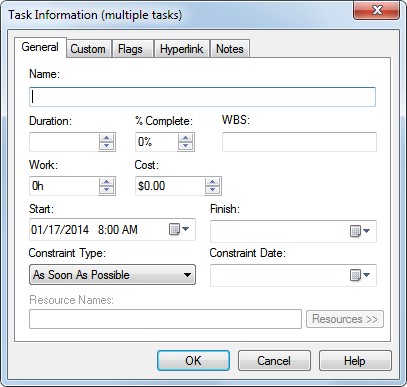The image size is (407, 387).
Task: Increase % Complete with the up spinner
Action: [185, 138]
